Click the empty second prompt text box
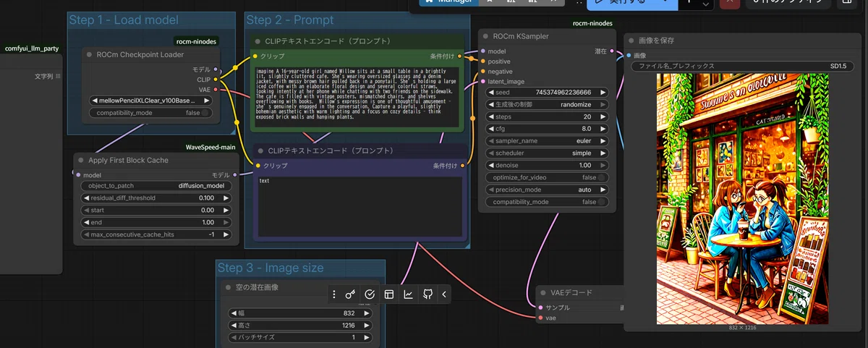This screenshot has height=348, width=868. click(x=360, y=207)
